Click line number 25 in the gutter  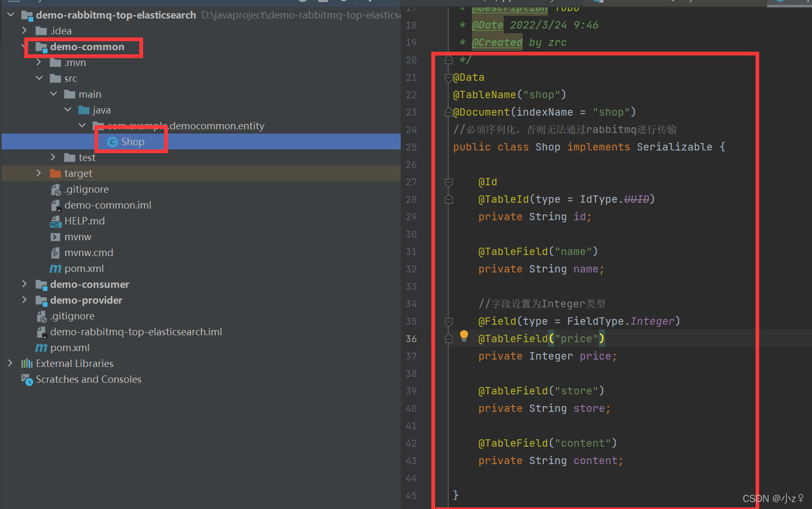411,147
